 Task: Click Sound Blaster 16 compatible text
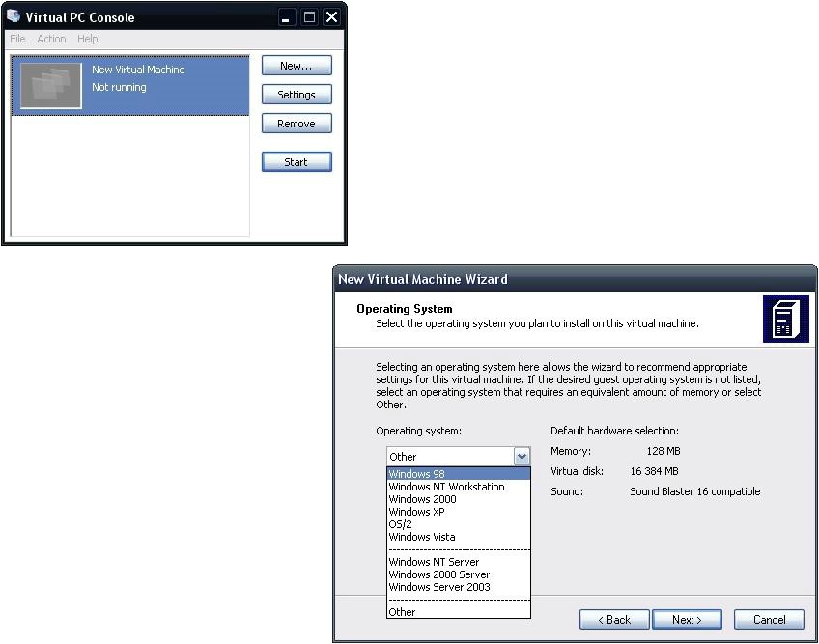(x=695, y=491)
